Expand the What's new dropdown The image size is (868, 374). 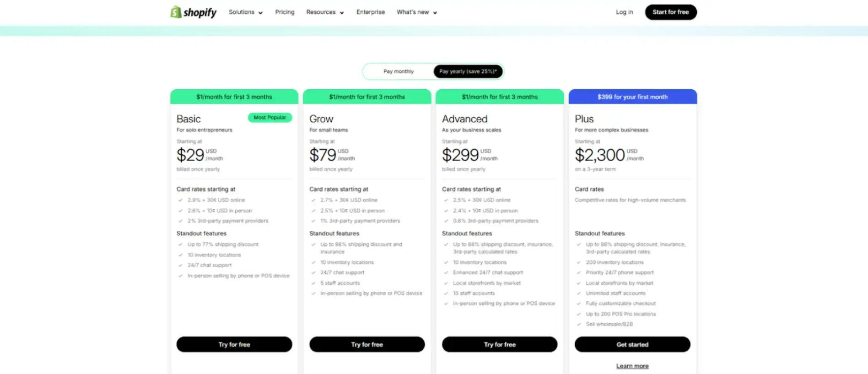413,12
